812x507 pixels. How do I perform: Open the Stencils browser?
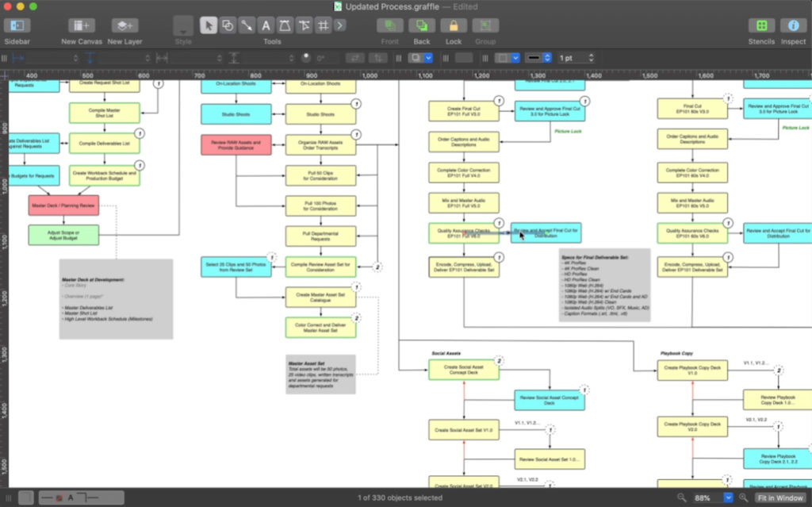click(x=761, y=26)
